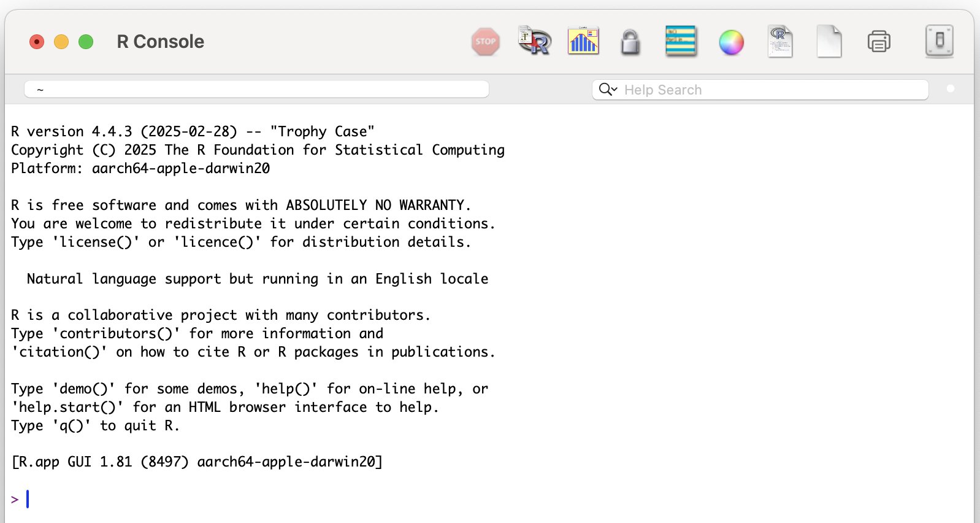Click the "Type 'q()' to quit R" line
Viewport: 980px width, 523px height.
pos(95,425)
